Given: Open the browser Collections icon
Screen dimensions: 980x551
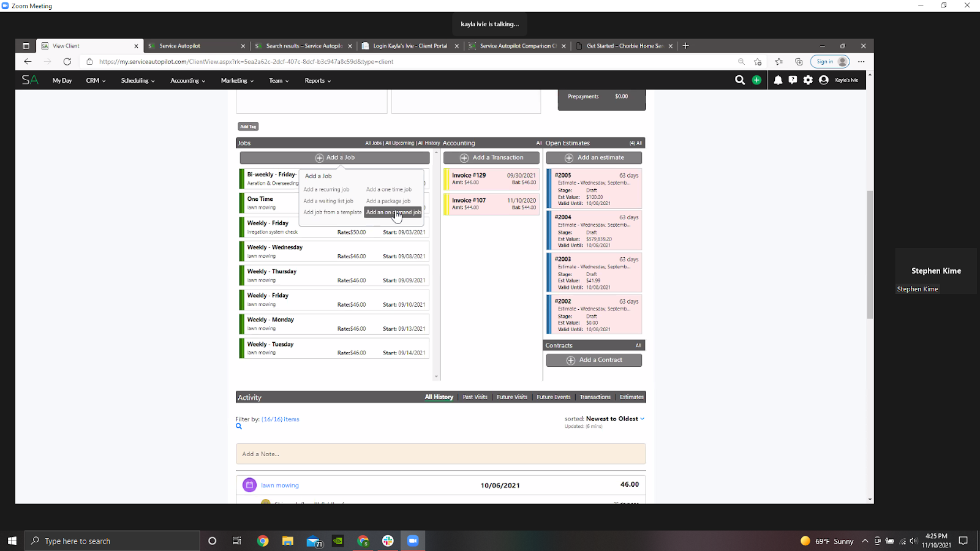Looking at the screenshot, I should [x=799, y=62].
